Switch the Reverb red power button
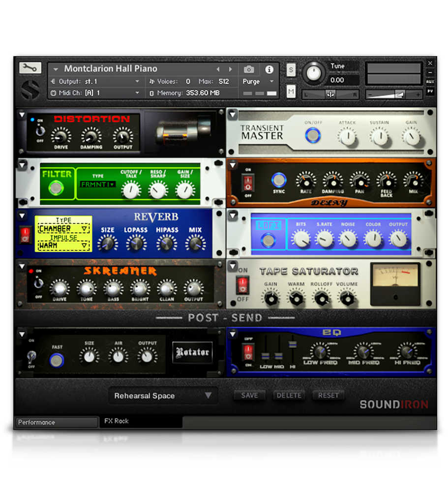 pyautogui.click(x=25, y=235)
